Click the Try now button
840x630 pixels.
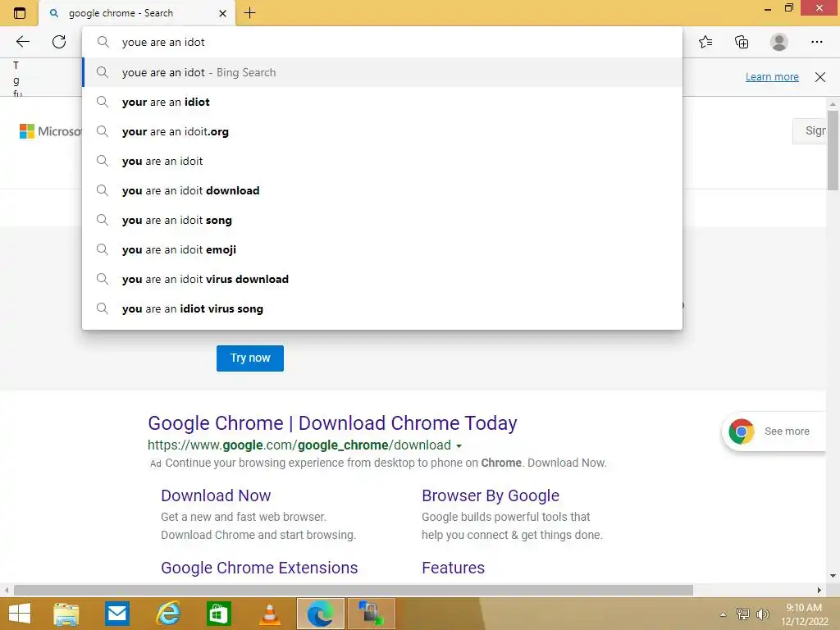click(250, 358)
